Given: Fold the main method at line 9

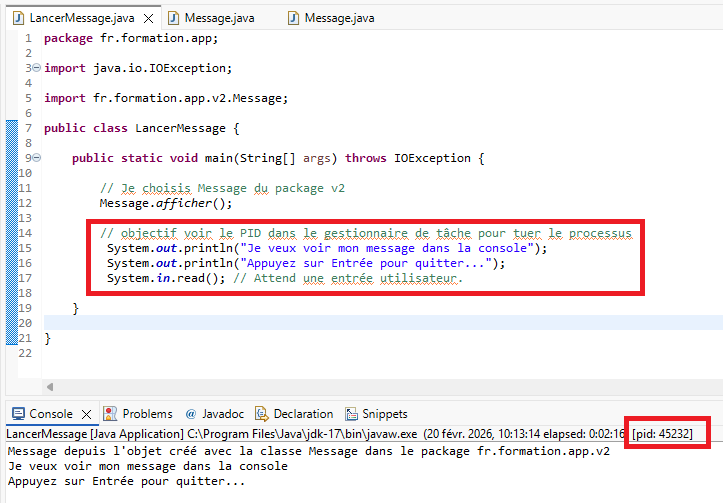Looking at the screenshot, I should click(x=36, y=158).
